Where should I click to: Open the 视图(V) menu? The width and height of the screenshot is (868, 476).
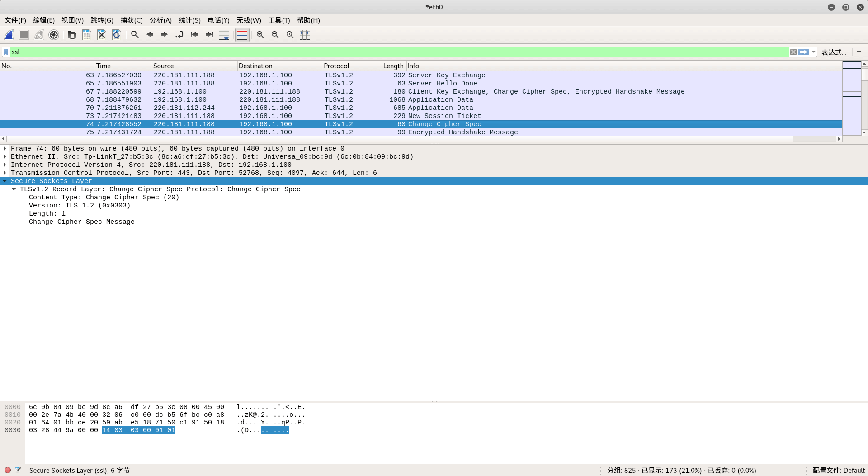coord(72,20)
